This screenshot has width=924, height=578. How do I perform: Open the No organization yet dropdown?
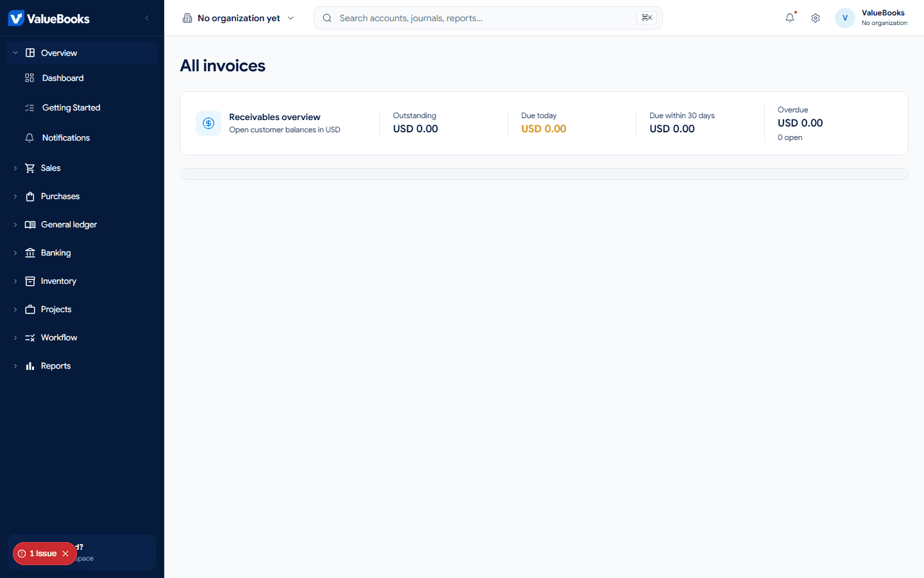[x=239, y=18]
